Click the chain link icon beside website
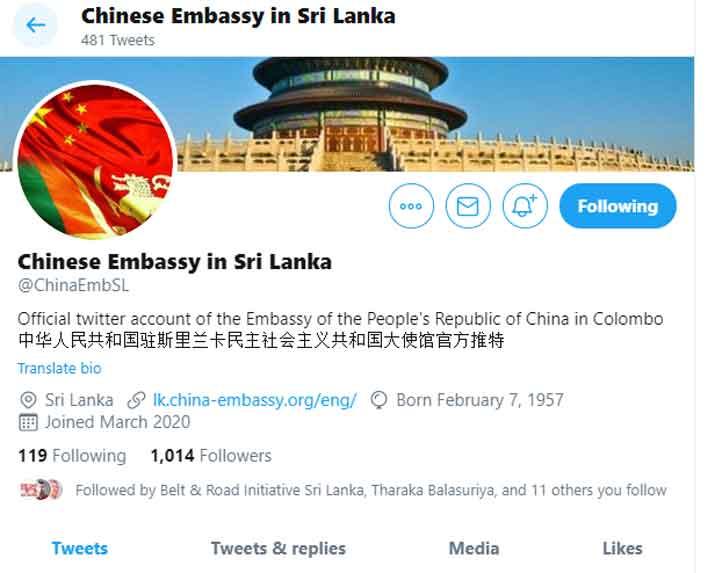 coord(136,400)
